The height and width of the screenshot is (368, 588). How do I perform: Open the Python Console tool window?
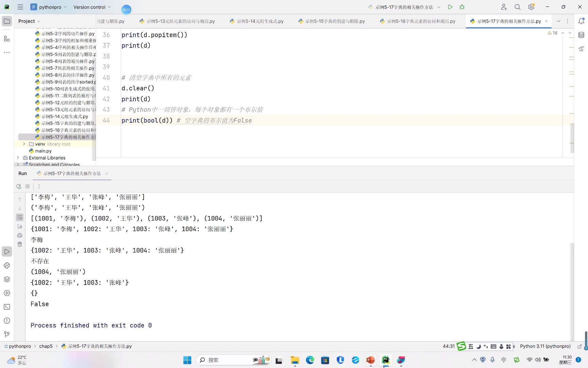pyautogui.click(x=7, y=265)
